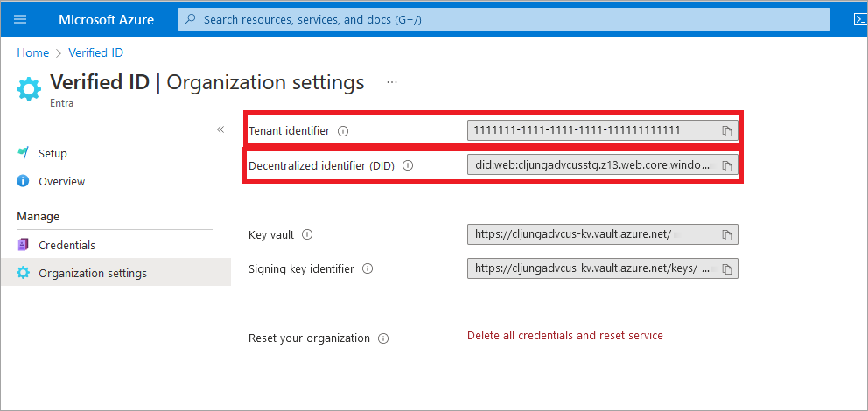Viewport: 868px width, 411px height.
Task: Show info tooltip for Signing key identifier
Action: click(367, 268)
